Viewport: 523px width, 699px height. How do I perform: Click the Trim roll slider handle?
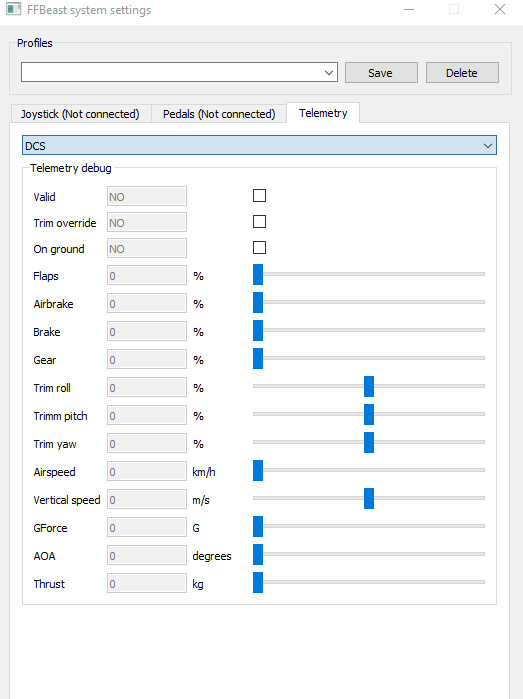[x=369, y=387]
